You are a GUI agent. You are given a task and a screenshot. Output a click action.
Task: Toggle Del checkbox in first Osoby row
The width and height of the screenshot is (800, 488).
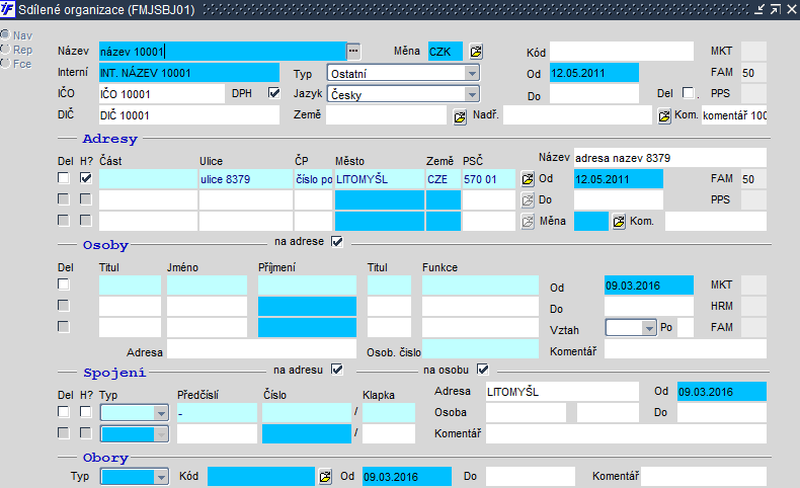point(63,284)
